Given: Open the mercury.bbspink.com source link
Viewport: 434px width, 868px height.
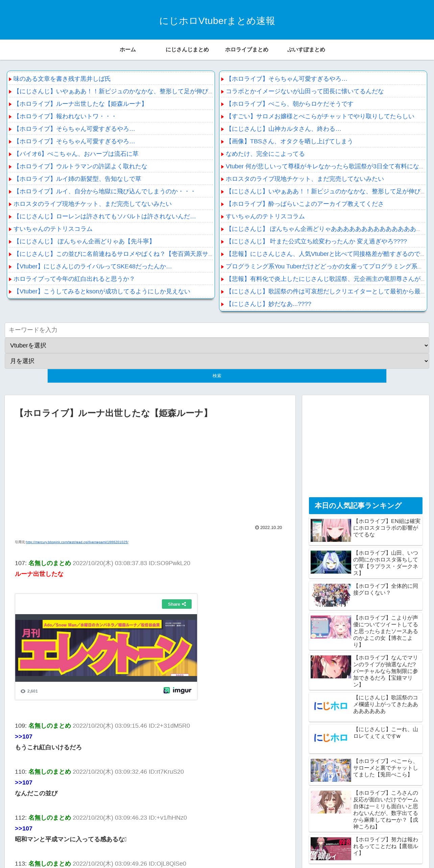Looking at the screenshot, I should coord(77,542).
